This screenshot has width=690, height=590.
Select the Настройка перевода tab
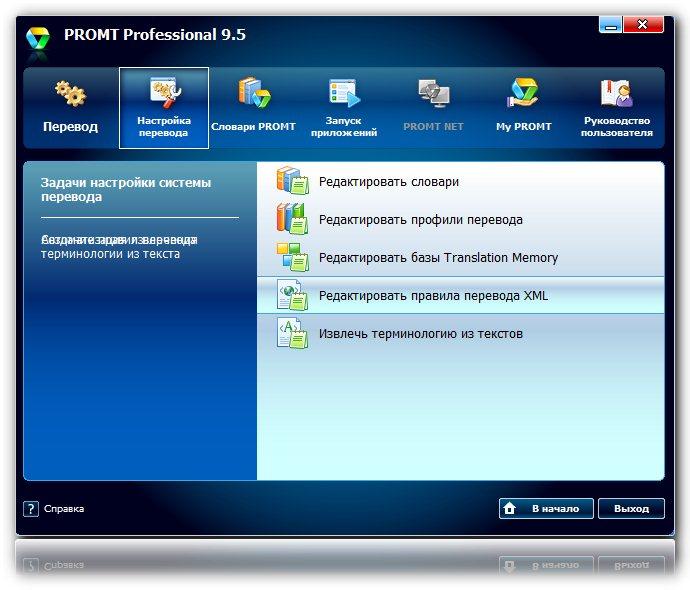pyautogui.click(x=164, y=108)
